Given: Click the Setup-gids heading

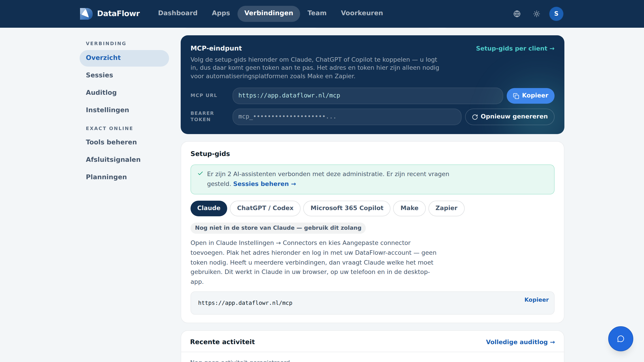Looking at the screenshot, I should point(210,154).
